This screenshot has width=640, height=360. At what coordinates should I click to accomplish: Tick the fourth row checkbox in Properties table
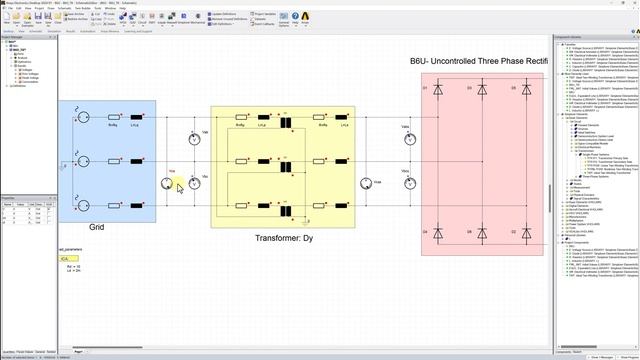pos(49,222)
